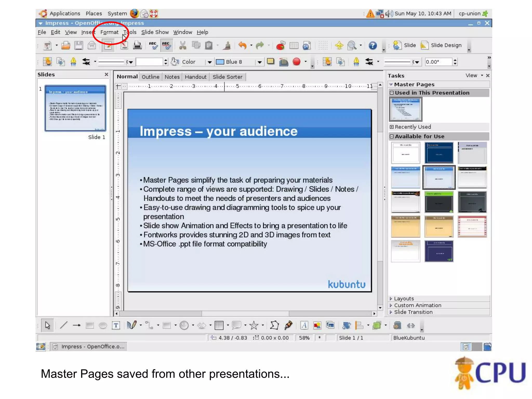Open the Applications panel menu
The height and width of the screenshot is (399, 532).
tap(65, 14)
